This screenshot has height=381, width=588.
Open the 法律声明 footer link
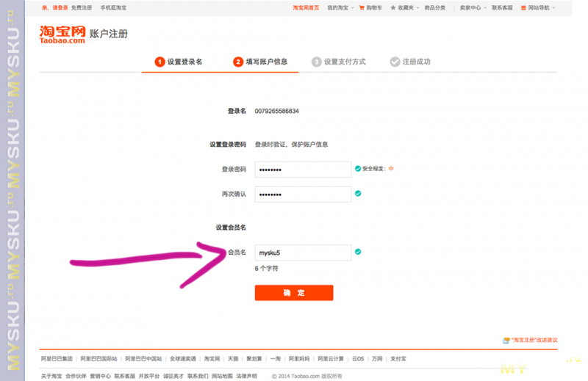(246, 376)
